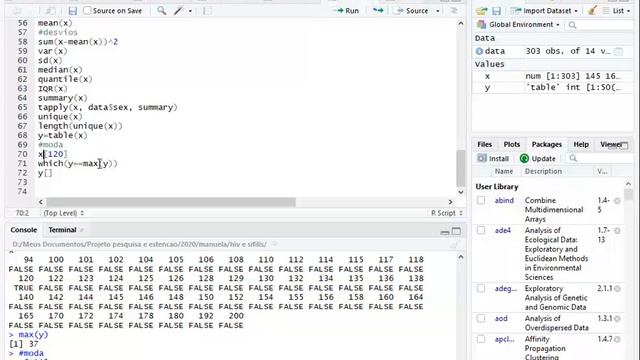Switch to the Files tab
Screen dimensions: 640x360
pyautogui.click(x=484, y=144)
